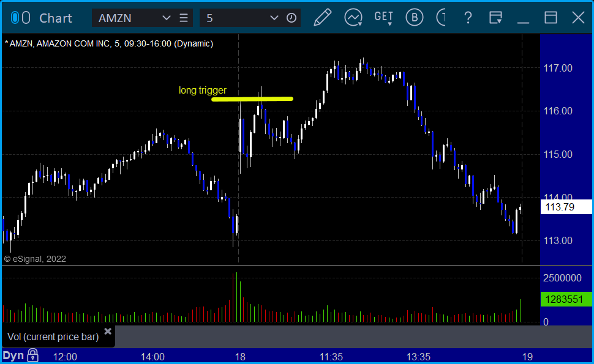This screenshot has width=594, height=364.
Task: Close the chart window
Action: pyautogui.click(x=579, y=18)
